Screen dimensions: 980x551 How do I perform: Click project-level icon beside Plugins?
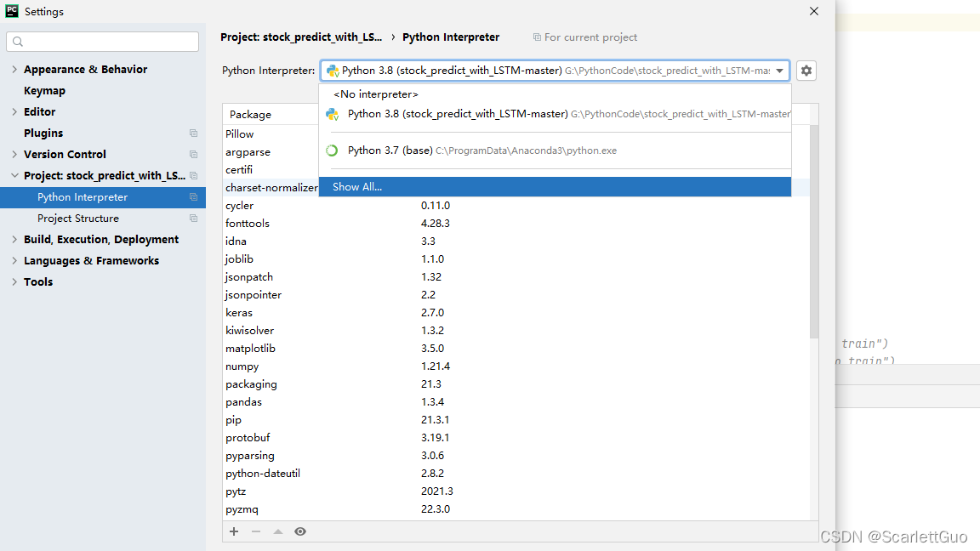[x=194, y=133]
